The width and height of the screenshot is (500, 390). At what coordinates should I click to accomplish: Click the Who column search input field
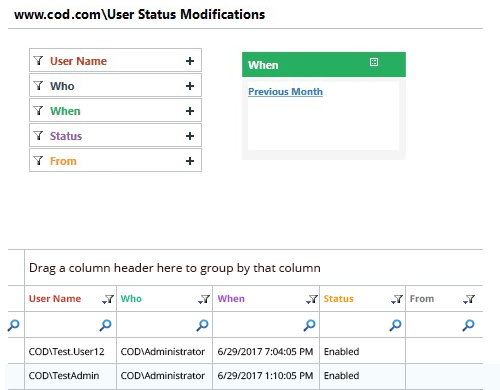(x=156, y=325)
